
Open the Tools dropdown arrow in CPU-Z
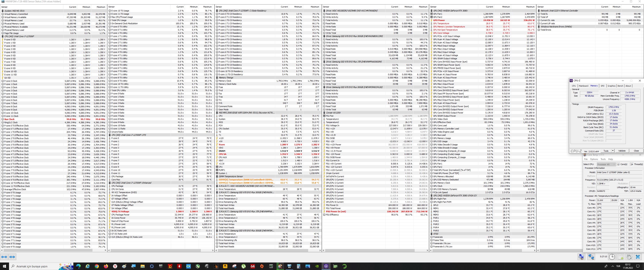pyautogui.click(x=613, y=151)
